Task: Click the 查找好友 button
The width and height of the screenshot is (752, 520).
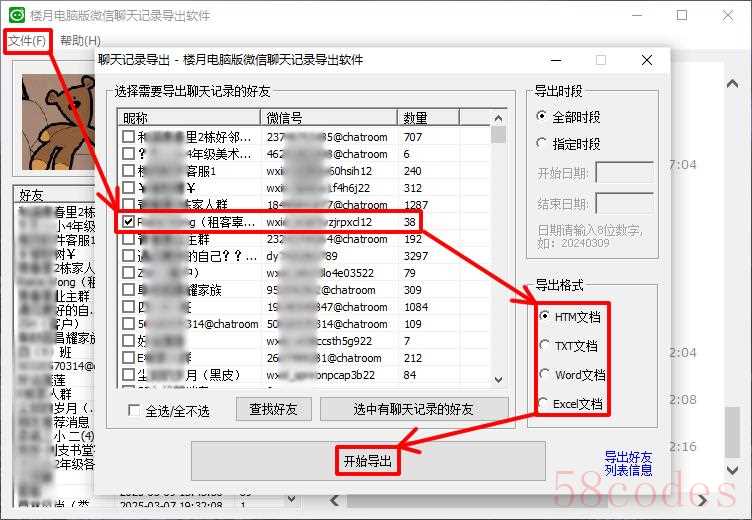Action: 273,409
